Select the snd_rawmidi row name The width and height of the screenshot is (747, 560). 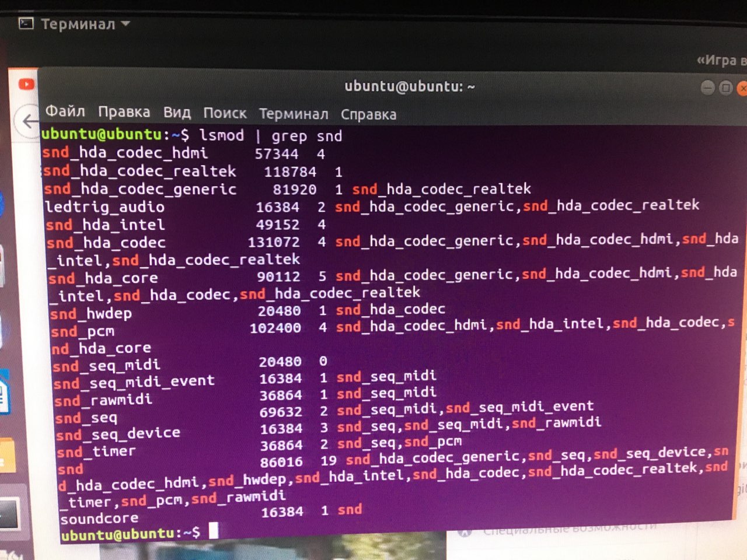[103, 400]
